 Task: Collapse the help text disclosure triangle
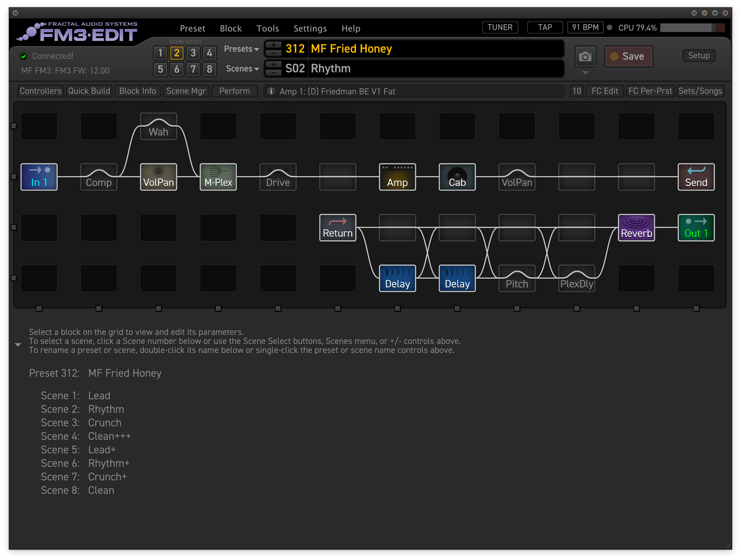18,345
